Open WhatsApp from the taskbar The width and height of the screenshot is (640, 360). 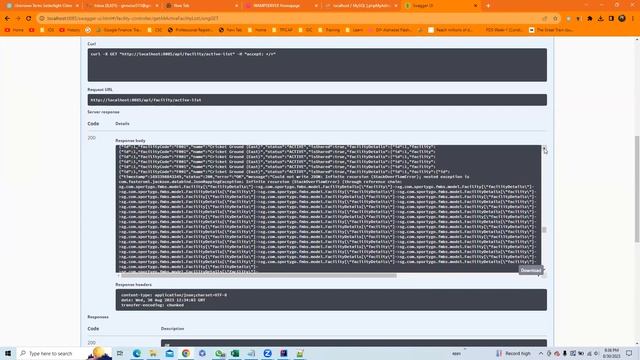tap(220, 353)
